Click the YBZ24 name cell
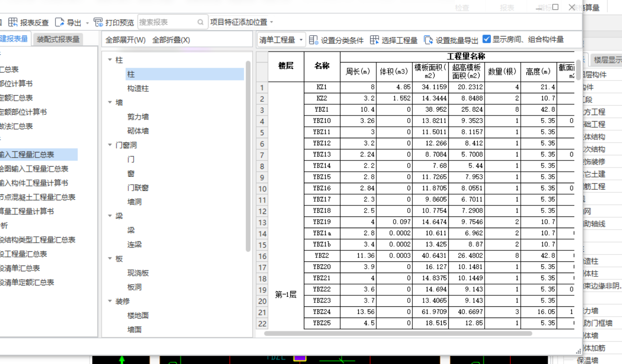The image size is (622, 364). pyautogui.click(x=322, y=312)
